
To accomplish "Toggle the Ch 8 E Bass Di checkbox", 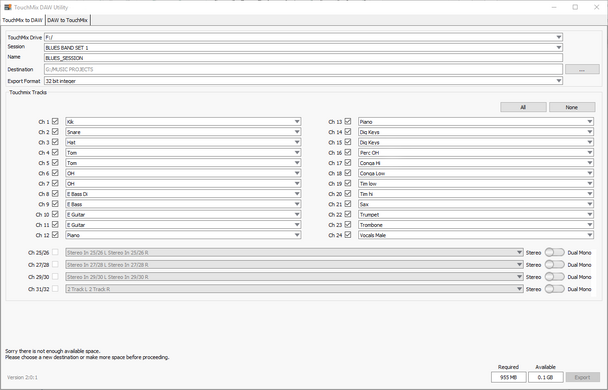I will (x=55, y=193).
